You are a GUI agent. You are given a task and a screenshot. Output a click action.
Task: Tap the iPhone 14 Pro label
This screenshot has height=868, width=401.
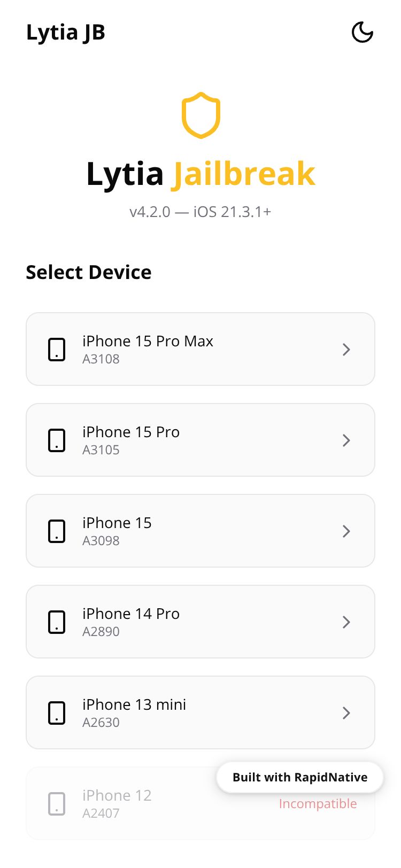click(131, 614)
